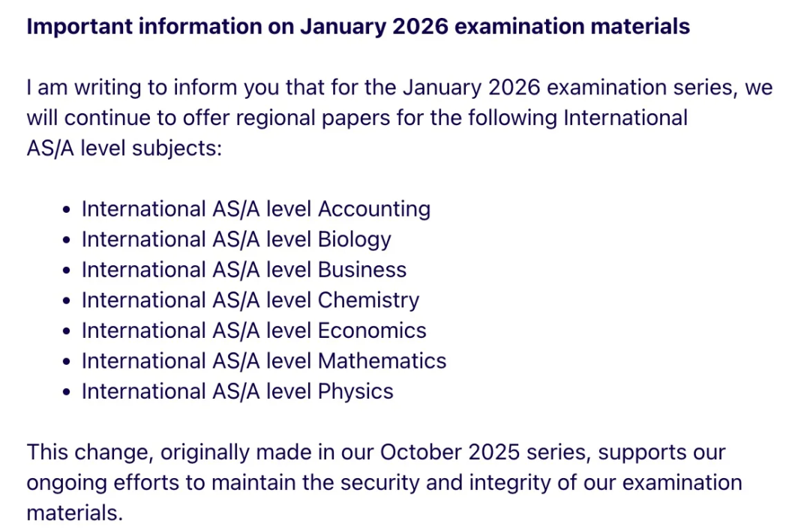
Task: Click the bullet point beside the Chemistry item
Action: [x=68, y=300]
